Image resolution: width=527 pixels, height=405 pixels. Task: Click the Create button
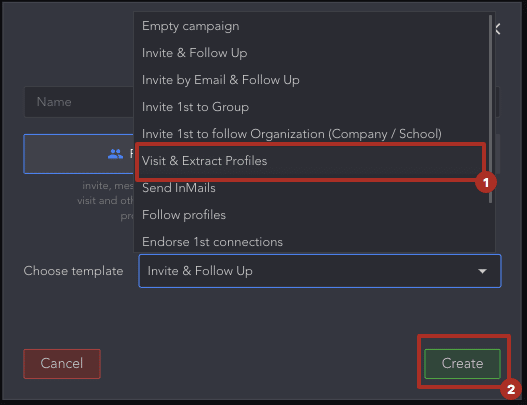click(x=462, y=364)
